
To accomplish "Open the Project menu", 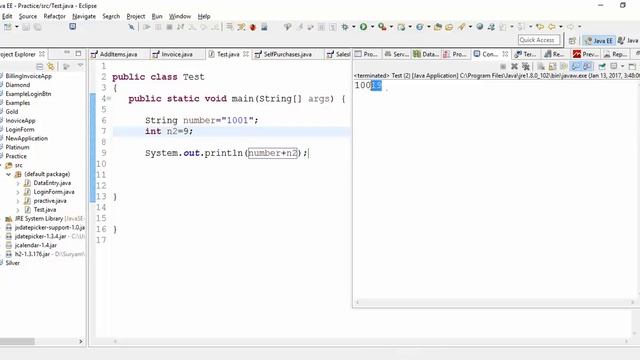I will click(136, 16).
